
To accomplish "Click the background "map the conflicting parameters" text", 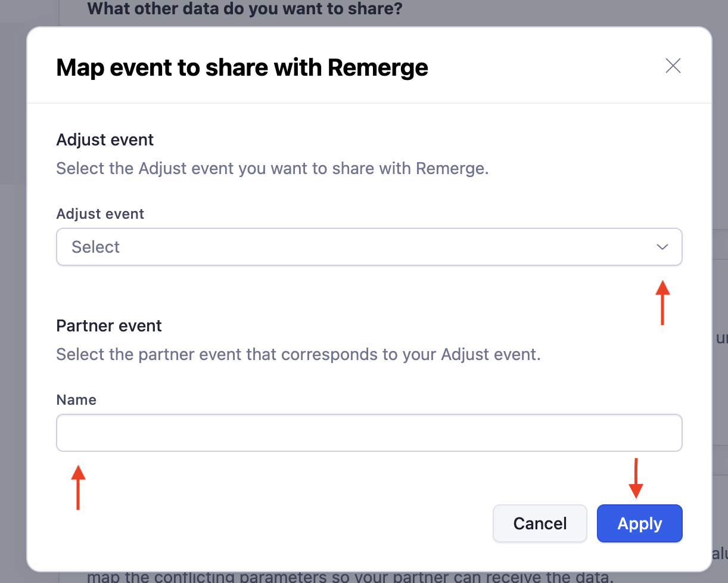I will (x=349, y=577).
